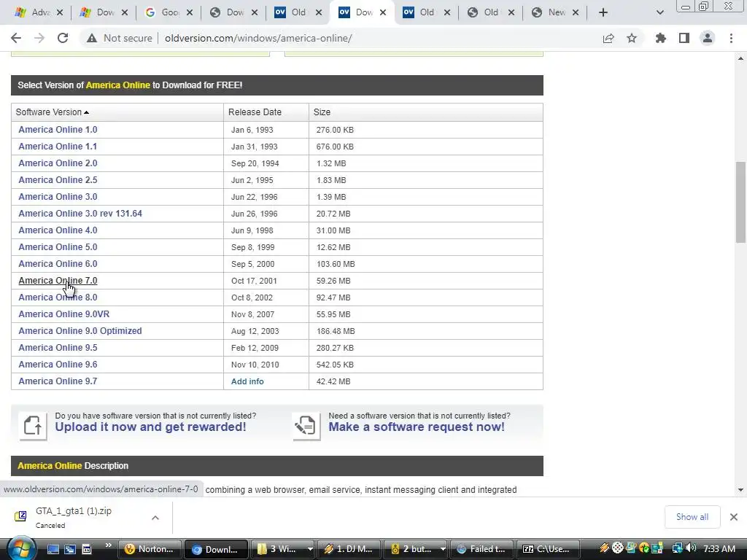Click scrollbar down arrow
The height and width of the screenshot is (560, 747).
coord(740,489)
